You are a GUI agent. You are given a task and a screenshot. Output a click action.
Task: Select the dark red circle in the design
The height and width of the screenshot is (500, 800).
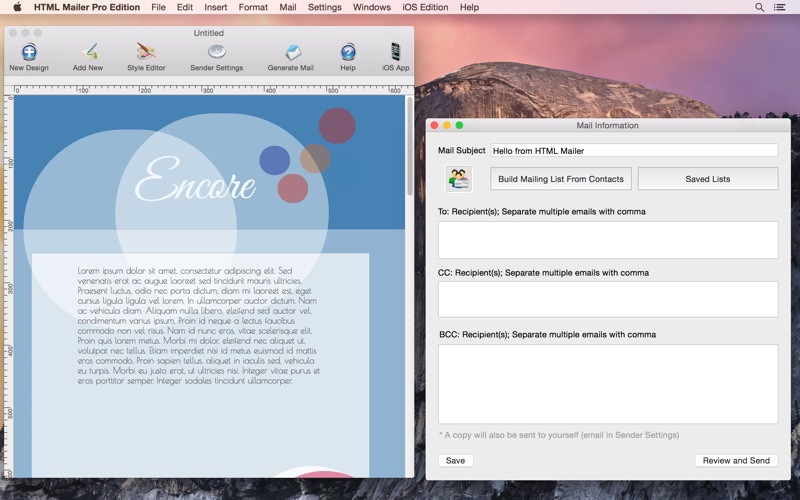pyautogui.click(x=337, y=126)
